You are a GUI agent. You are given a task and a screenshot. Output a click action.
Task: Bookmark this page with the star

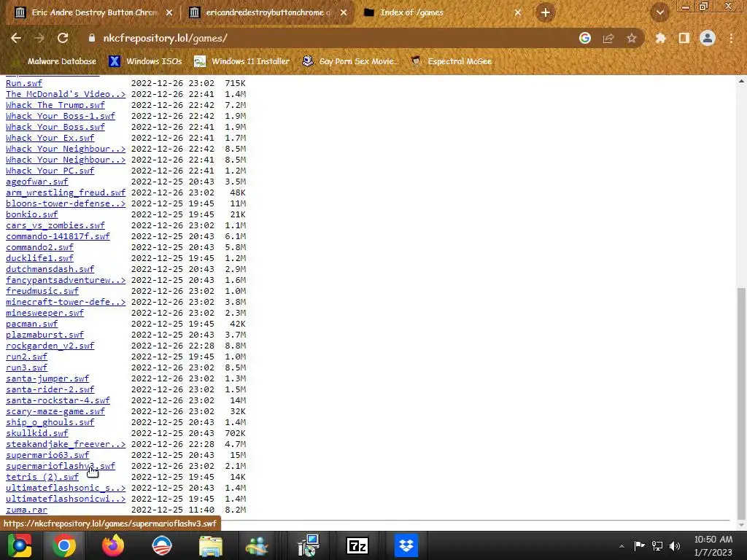click(632, 38)
